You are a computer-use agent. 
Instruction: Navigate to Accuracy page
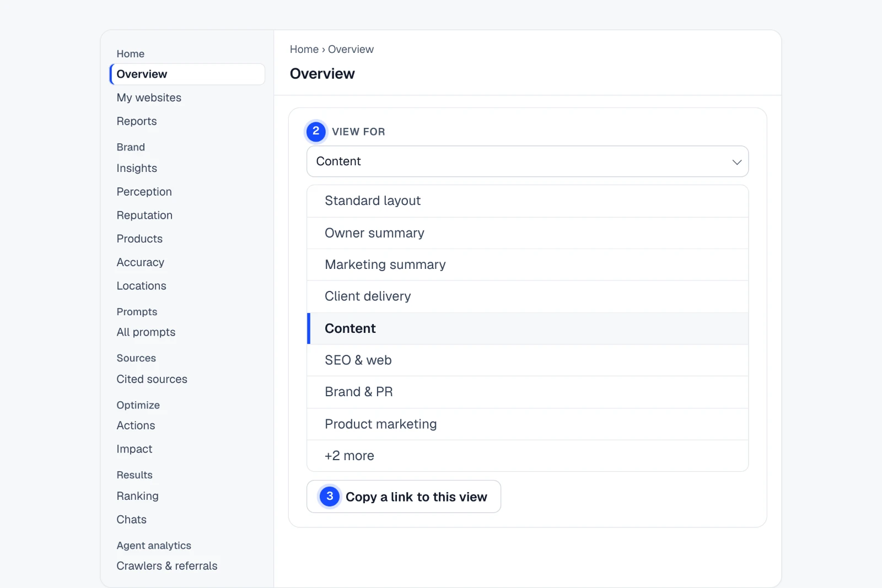(141, 262)
